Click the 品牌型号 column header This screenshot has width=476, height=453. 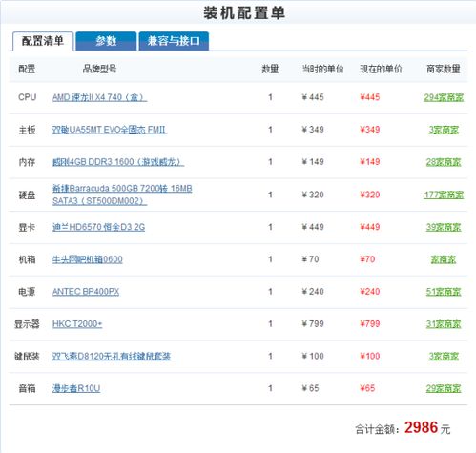(99, 69)
